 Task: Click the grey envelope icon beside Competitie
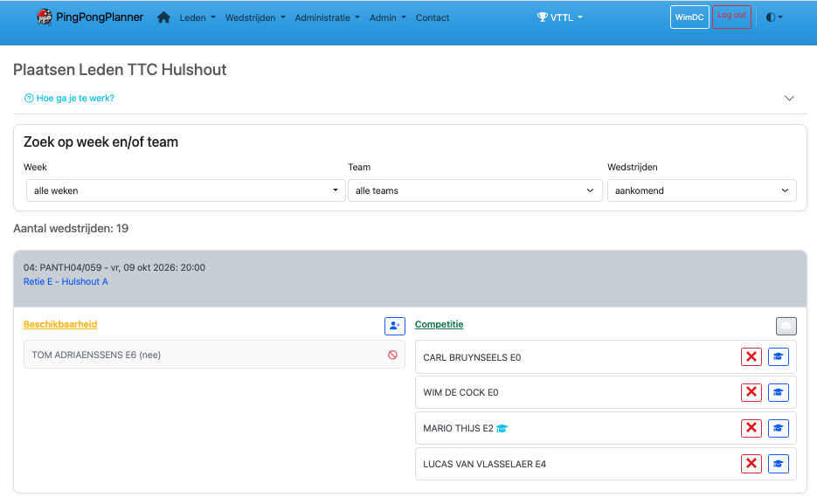click(786, 326)
